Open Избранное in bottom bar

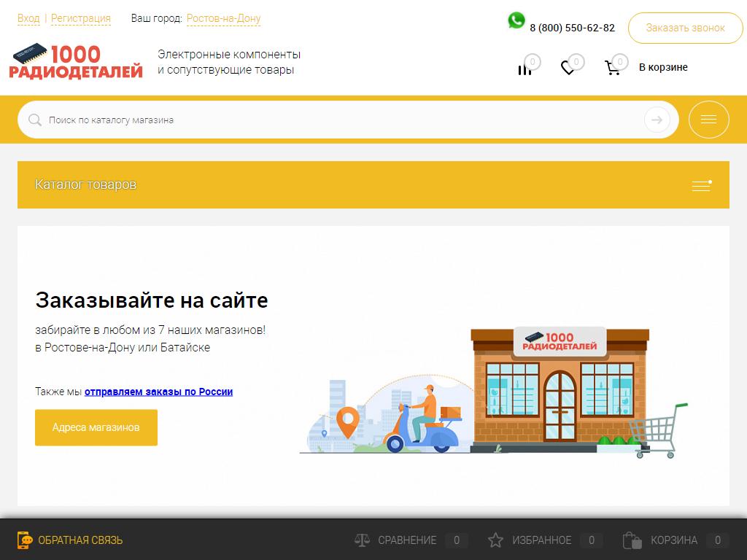(541, 540)
